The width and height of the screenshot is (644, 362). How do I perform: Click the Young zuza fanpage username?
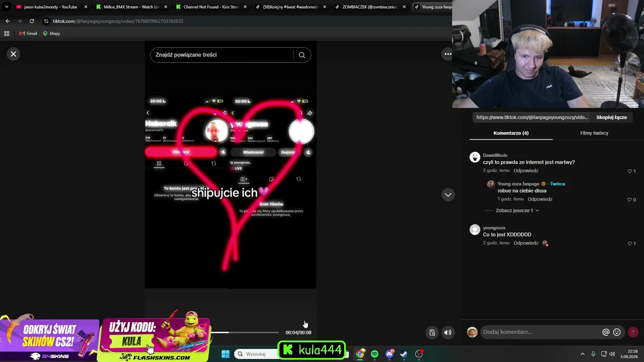[x=518, y=184]
